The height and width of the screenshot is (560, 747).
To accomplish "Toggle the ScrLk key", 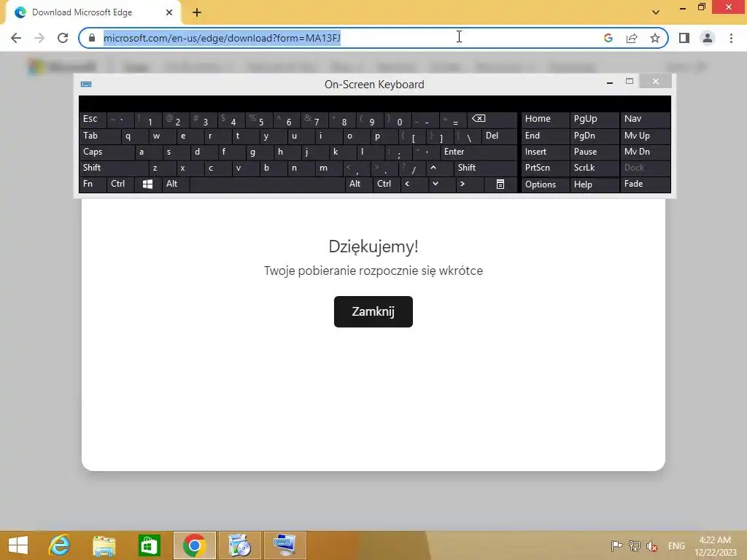I will tap(594, 168).
